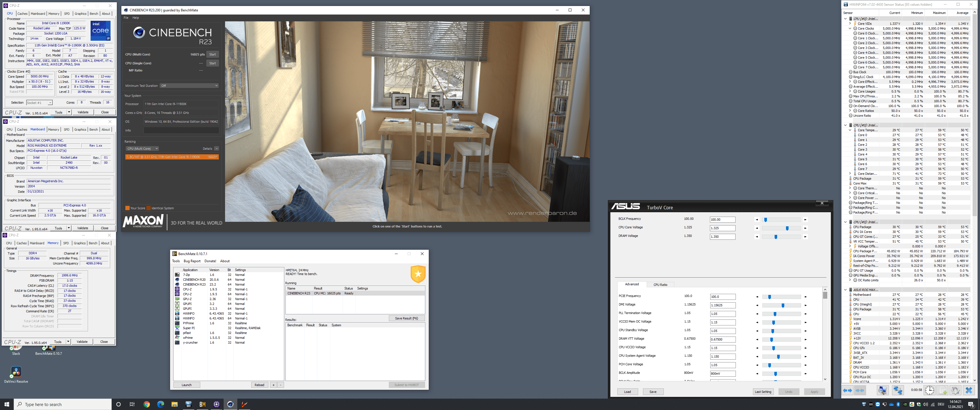Image resolution: width=980 pixels, height=410 pixels.
Task: Click Save Result (F6) in BenchMate
Action: (406, 318)
